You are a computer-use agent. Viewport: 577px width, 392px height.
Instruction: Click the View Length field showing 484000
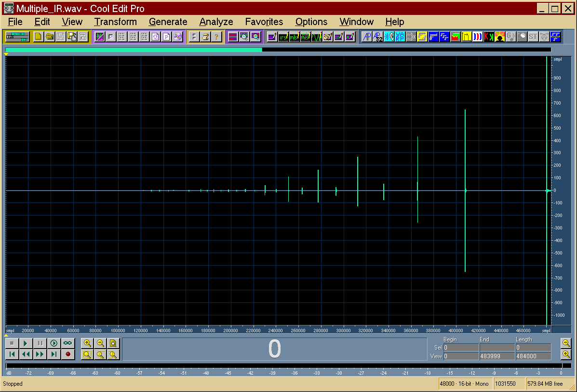[x=533, y=356]
